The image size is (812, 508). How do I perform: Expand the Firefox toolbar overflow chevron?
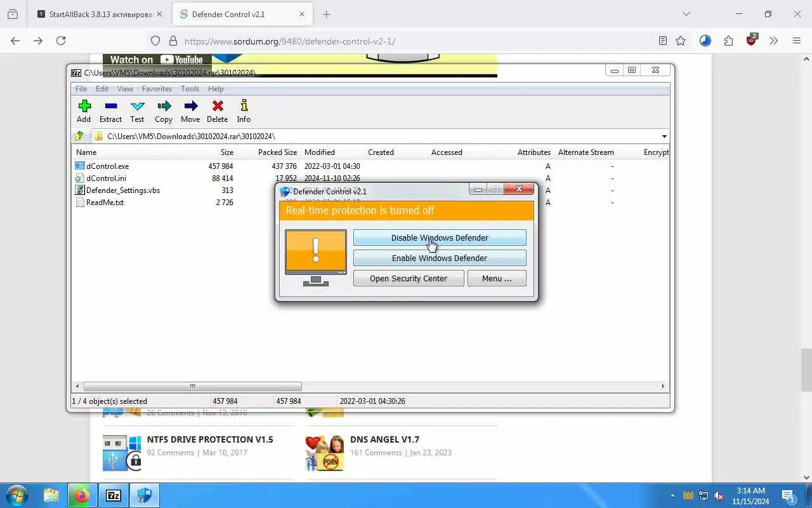coord(773,41)
